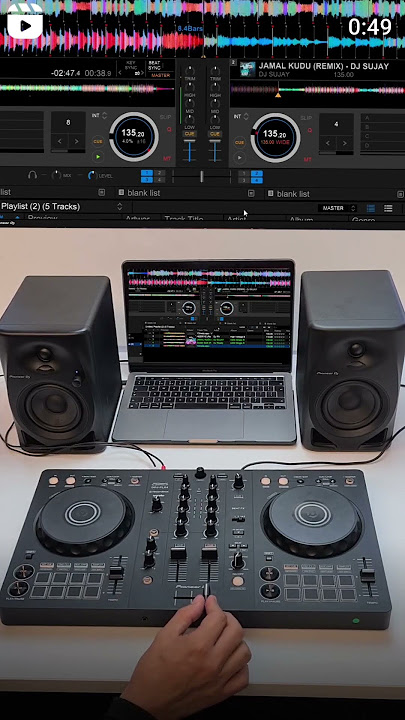Click key sync right arrow on deck 1

(x=142, y=73)
